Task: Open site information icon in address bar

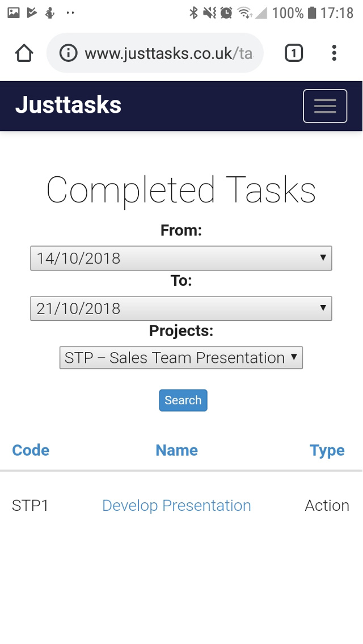Action: [68, 53]
